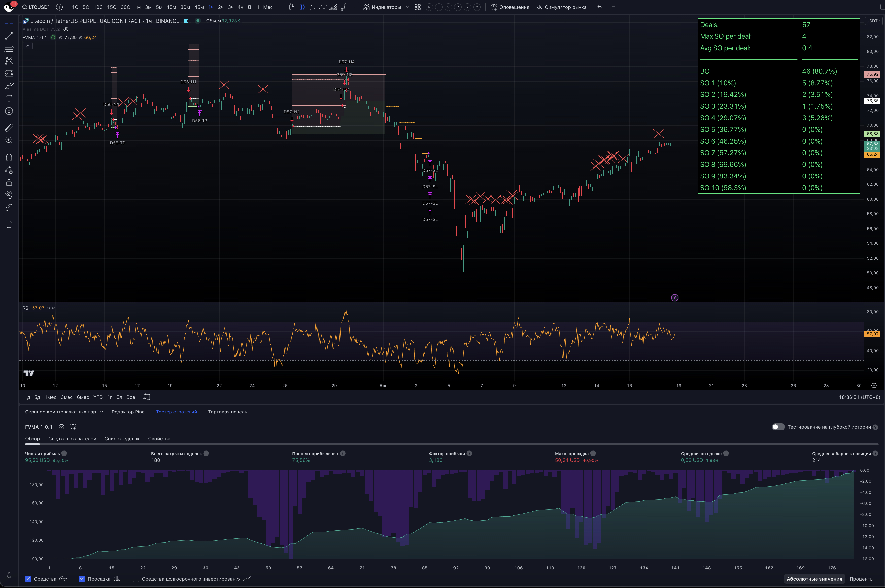Image resolution: width=885 pixels, height=588 pixels.
Task: Open the Индикаторы indicators dialog
Action: pos(382,7)
